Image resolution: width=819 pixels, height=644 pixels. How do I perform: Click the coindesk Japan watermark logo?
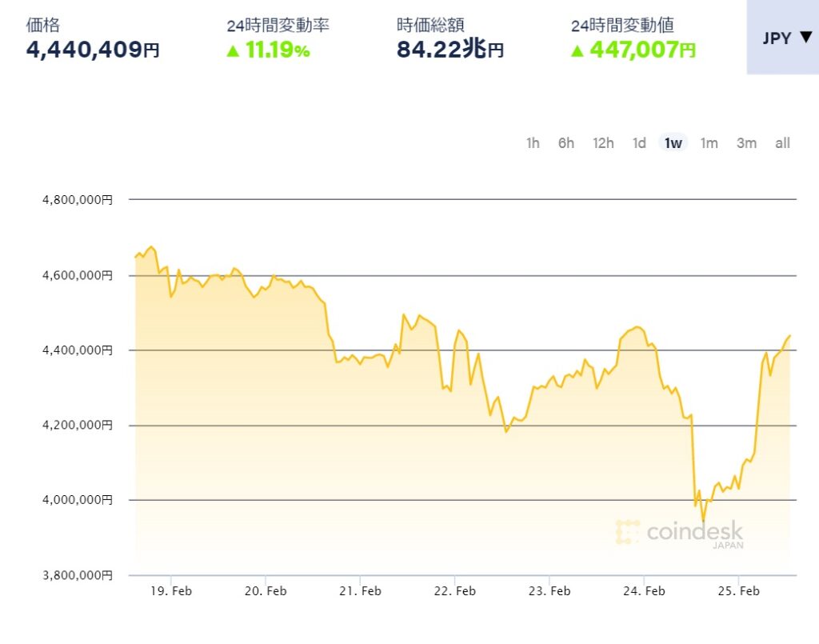[680, 534]
